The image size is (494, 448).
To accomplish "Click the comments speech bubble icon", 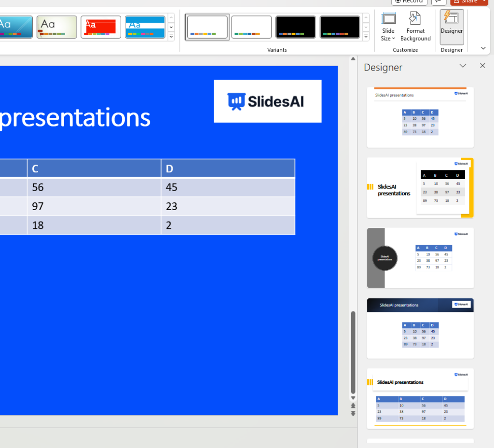I will 439,1.
